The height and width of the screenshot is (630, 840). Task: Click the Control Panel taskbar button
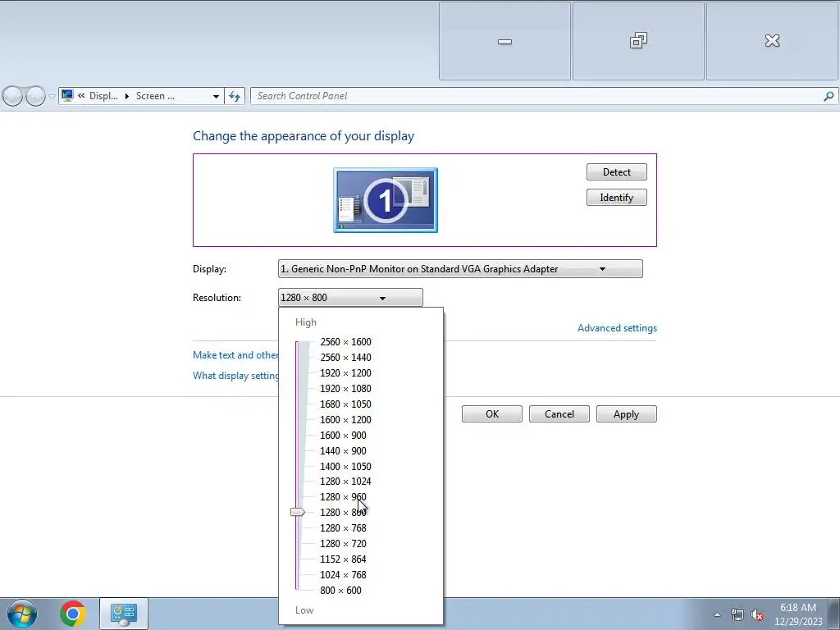124,614
